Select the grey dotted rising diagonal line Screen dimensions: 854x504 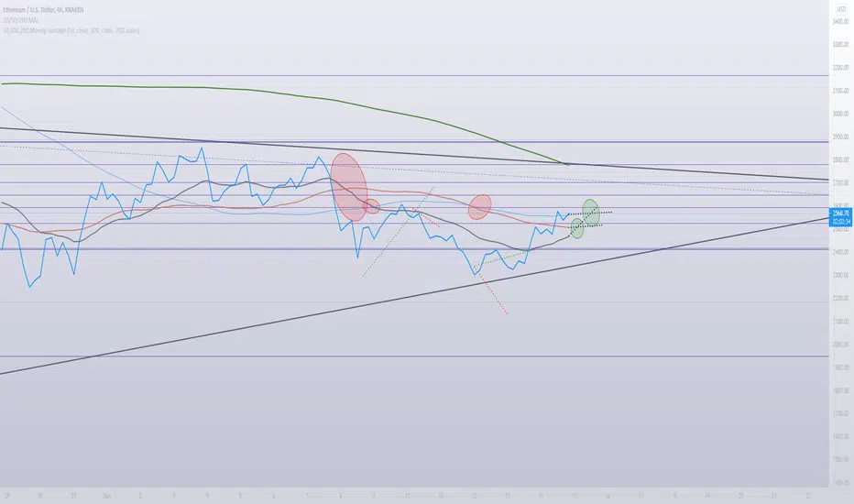[398, 232]
